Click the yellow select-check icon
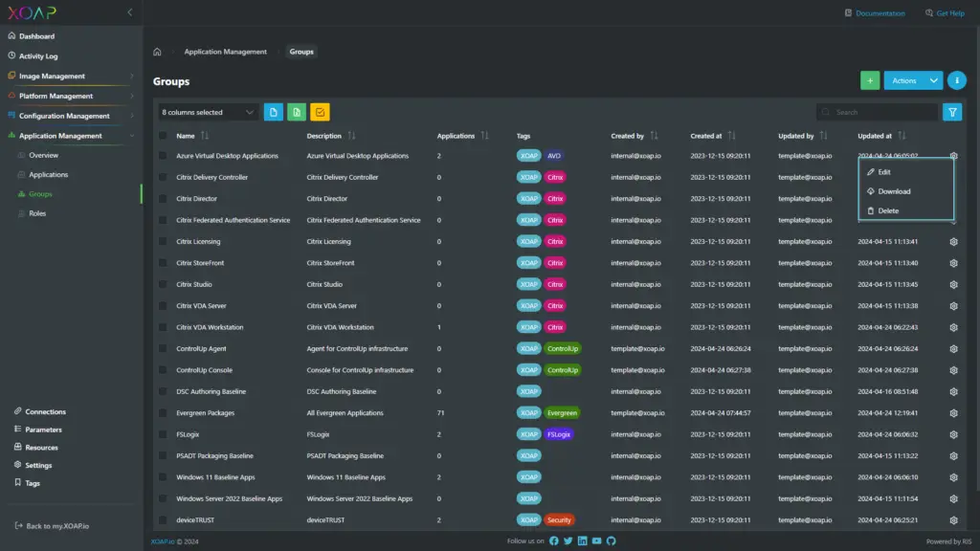Image resolution: width=980 pixels, height=551 pixels. [320, 113]
